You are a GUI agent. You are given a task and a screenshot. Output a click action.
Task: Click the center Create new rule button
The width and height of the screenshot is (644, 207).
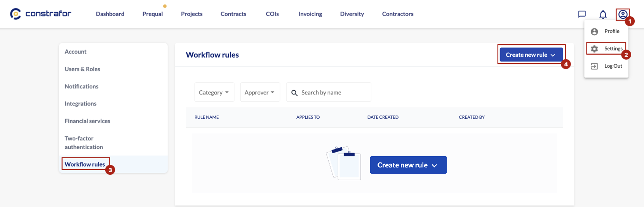click(x=408, y=165)
